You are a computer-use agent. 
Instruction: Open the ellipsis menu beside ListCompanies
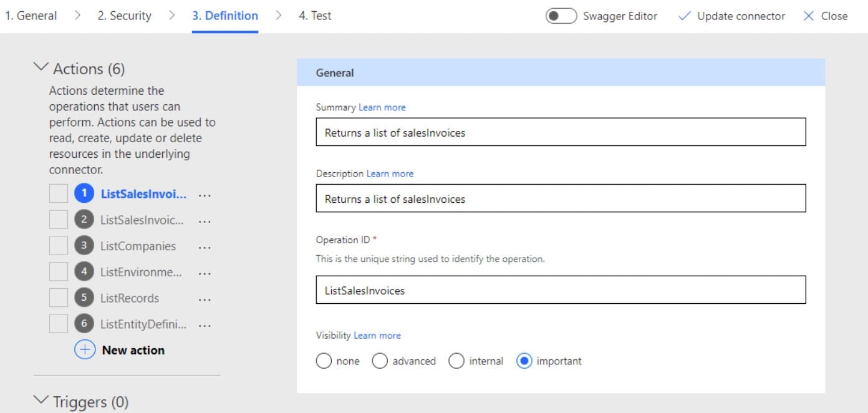(205, 246)
